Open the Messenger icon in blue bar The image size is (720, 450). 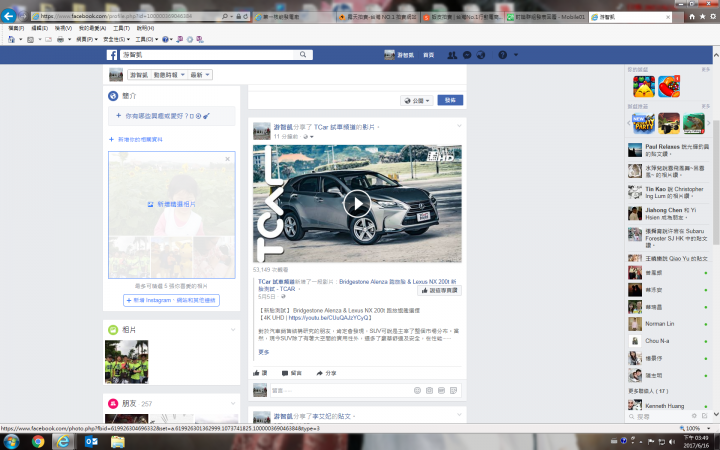(467, 55)
